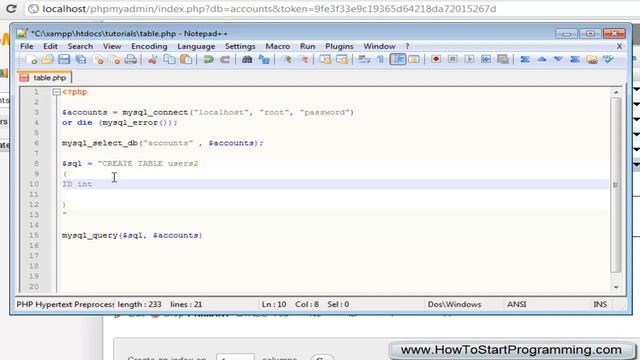Click the Cut scissors icon

pos(153,60)
